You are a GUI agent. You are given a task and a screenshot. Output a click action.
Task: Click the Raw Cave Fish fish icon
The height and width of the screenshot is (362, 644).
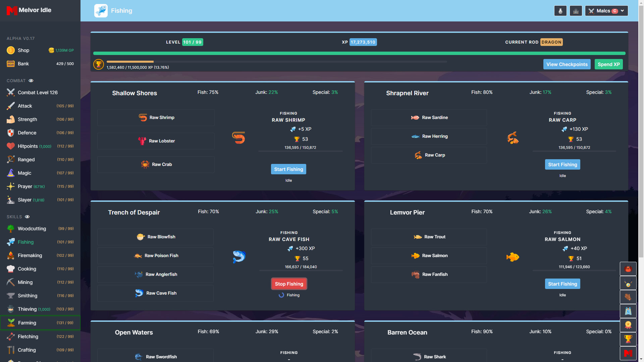pos(139,293)
